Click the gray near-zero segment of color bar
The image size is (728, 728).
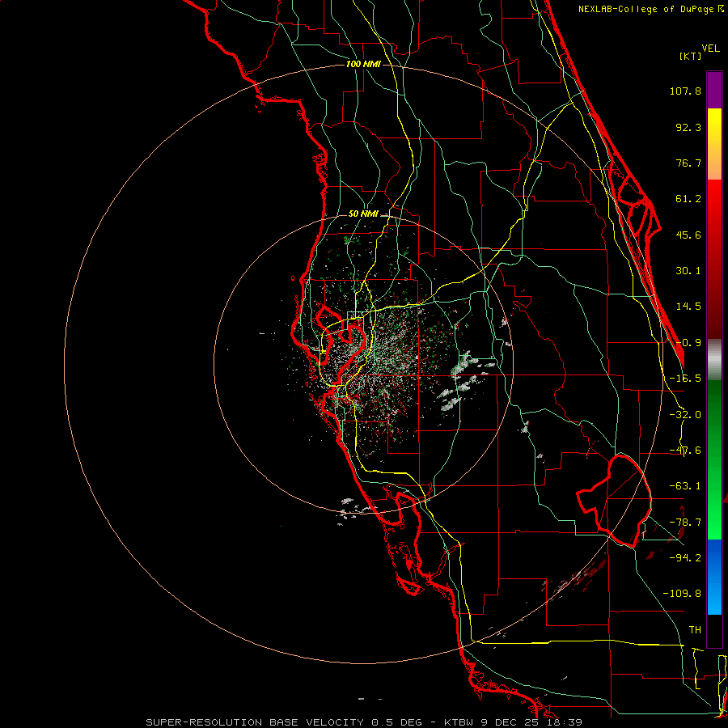[x=714, y=360]
